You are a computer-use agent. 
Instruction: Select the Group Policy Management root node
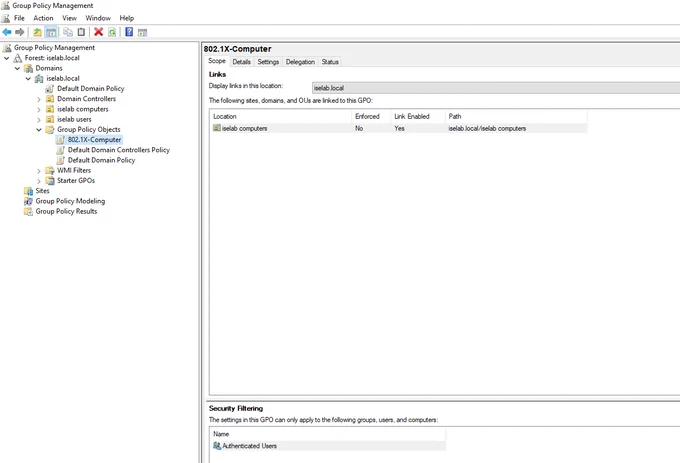(54, 48)
